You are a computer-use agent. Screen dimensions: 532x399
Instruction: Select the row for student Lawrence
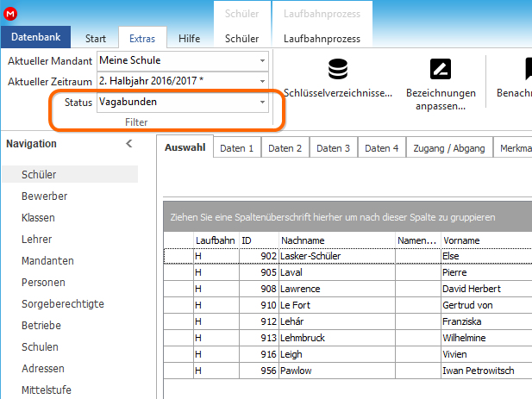(347, 289)
